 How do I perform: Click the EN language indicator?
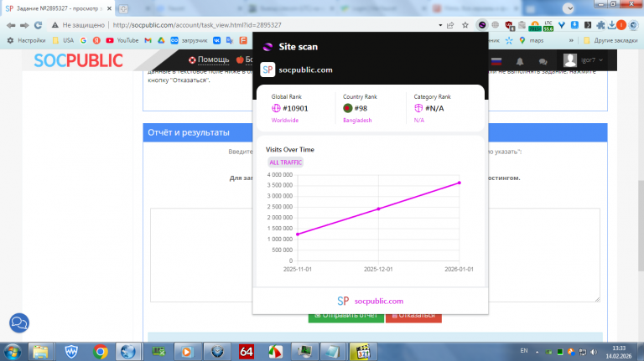click(524, 351)
